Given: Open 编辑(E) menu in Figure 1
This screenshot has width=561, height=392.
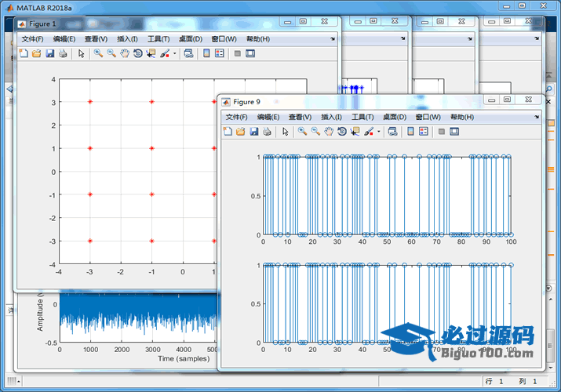Looking at the screenshot, I should pyautogui.click(x=64, y=39).
